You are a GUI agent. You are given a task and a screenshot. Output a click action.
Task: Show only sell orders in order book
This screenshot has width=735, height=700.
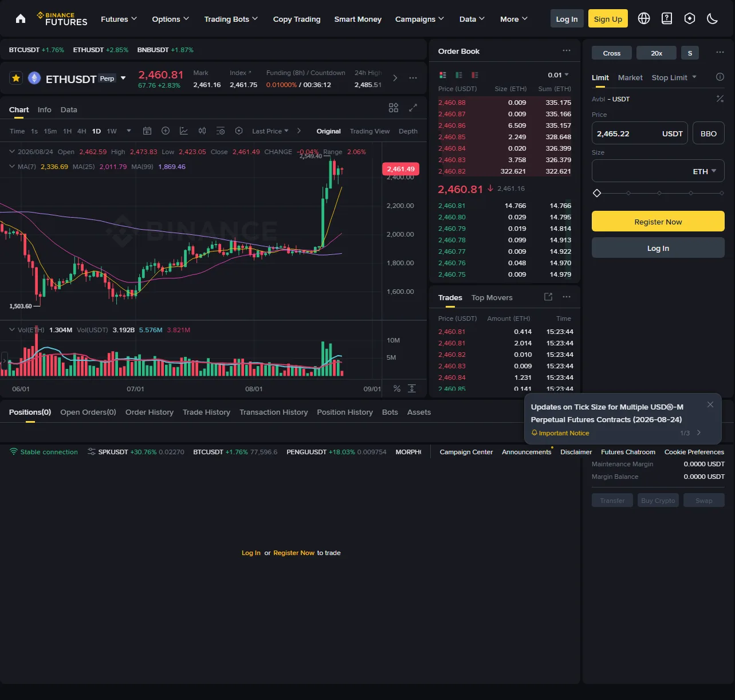475,75
